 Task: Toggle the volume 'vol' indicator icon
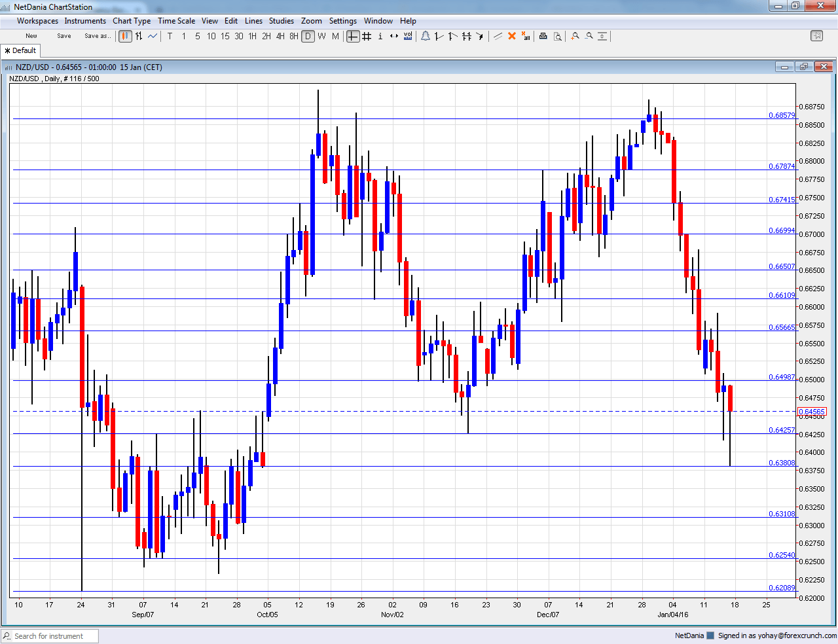tap(408, 36)
